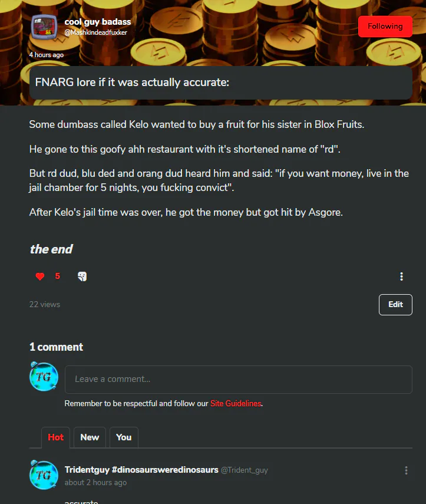Switch to the New comments tab
The image size is (426, 504).
click(x=90, y=437)
